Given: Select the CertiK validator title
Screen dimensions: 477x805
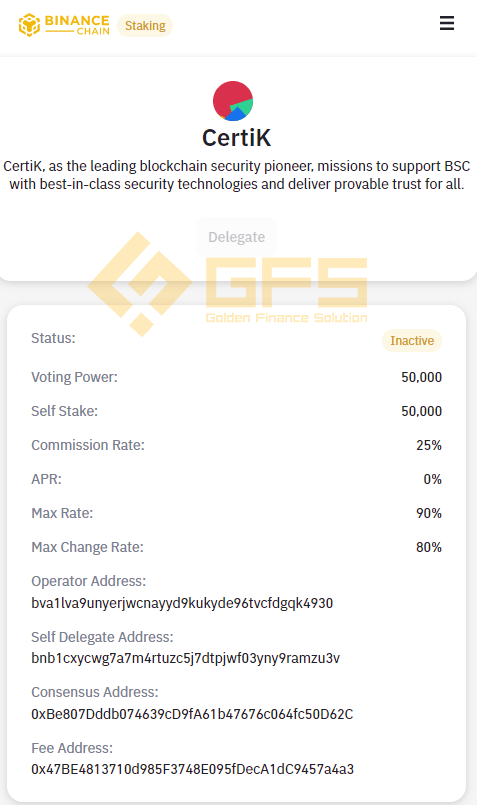Looking at the screenshot, I should coord(236,138).
